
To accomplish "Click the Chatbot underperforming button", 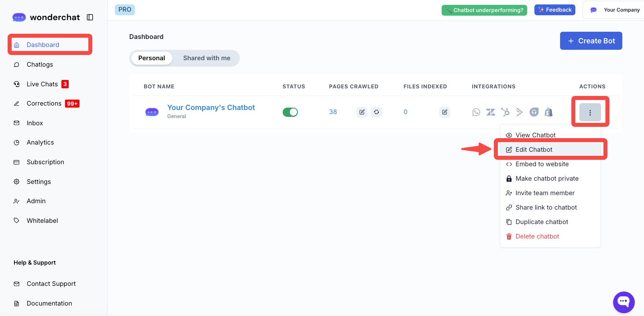I will [484, 10].
